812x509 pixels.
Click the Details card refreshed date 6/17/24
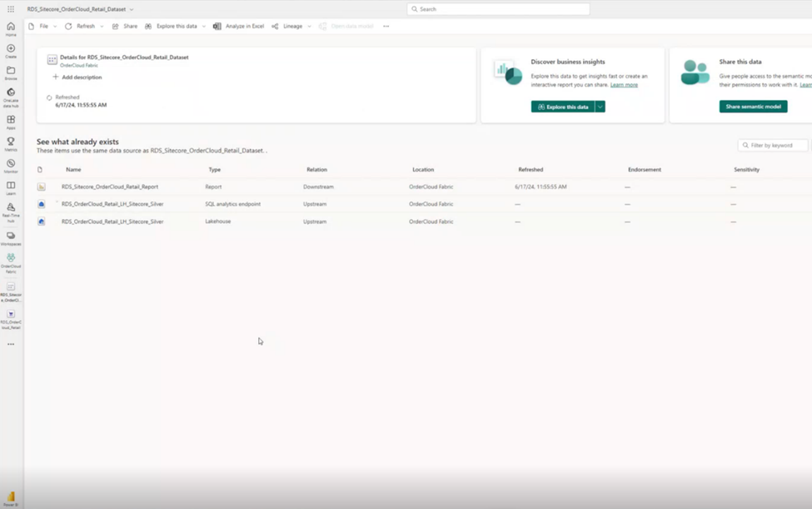(81, 105)
